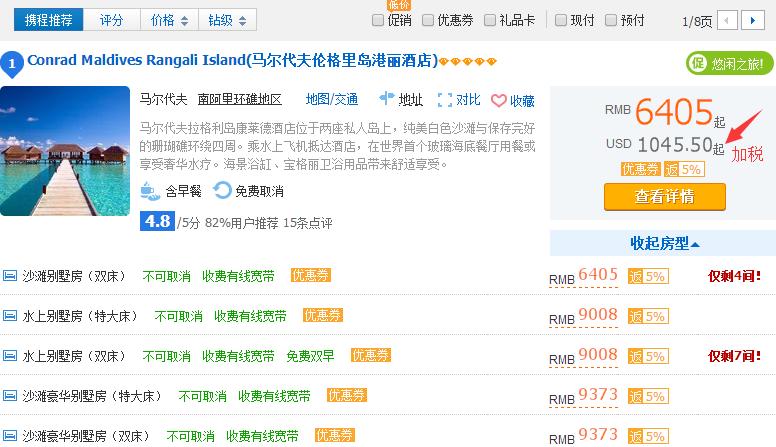
Task: Go to next results page arrow
Action: coord(753,20)
